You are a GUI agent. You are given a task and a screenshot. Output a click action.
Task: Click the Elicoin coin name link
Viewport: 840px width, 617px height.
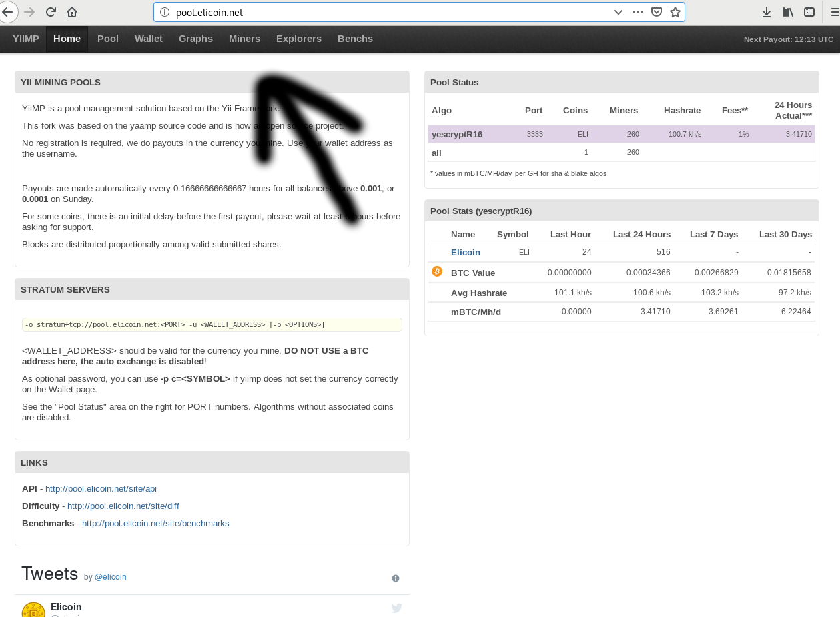tap(465, 253)
